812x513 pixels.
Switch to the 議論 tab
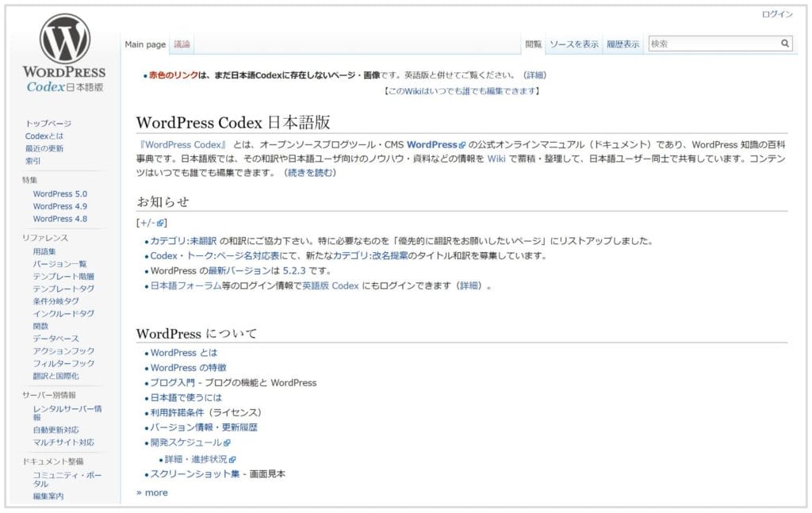click(182, 44)
